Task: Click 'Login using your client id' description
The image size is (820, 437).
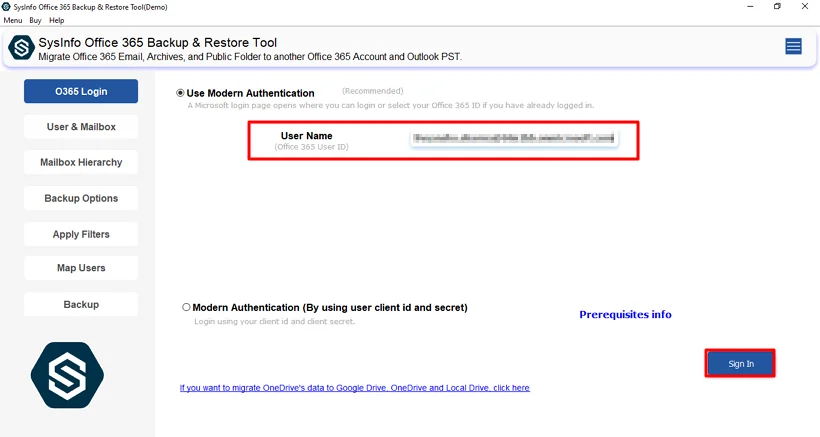Action: (275, 321)
